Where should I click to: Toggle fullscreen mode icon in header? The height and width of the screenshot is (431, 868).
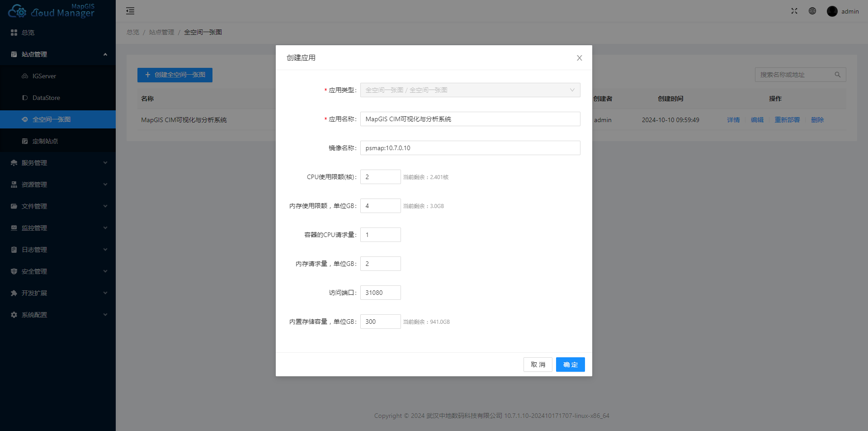tap(794, 11)
